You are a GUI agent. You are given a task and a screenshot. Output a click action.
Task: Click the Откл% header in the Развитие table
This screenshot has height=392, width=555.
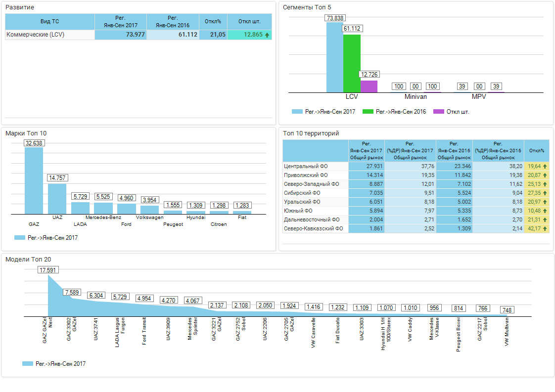tap(213, 22)
